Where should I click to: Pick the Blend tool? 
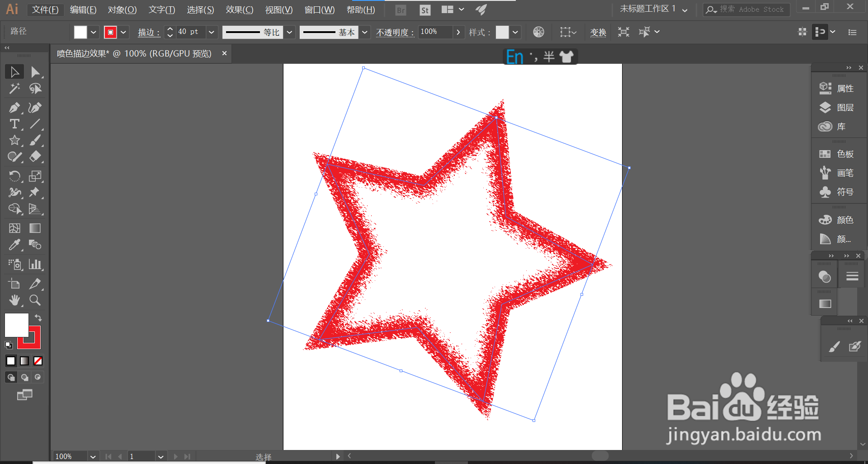[x=35, y=245]
